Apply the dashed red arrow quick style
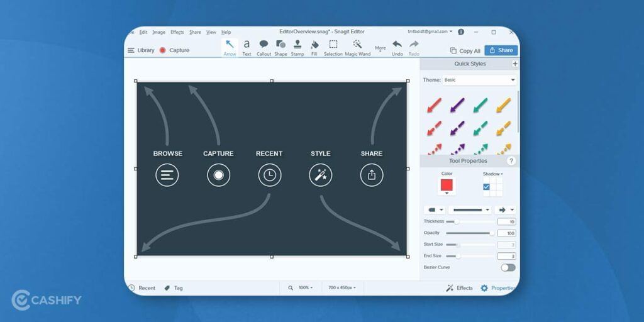This screenshot has height=322, width=644. click(x=434, y=128)
